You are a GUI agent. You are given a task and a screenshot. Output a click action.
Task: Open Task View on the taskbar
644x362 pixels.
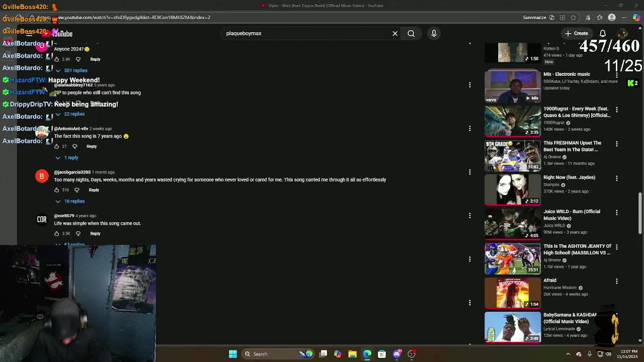324,354
